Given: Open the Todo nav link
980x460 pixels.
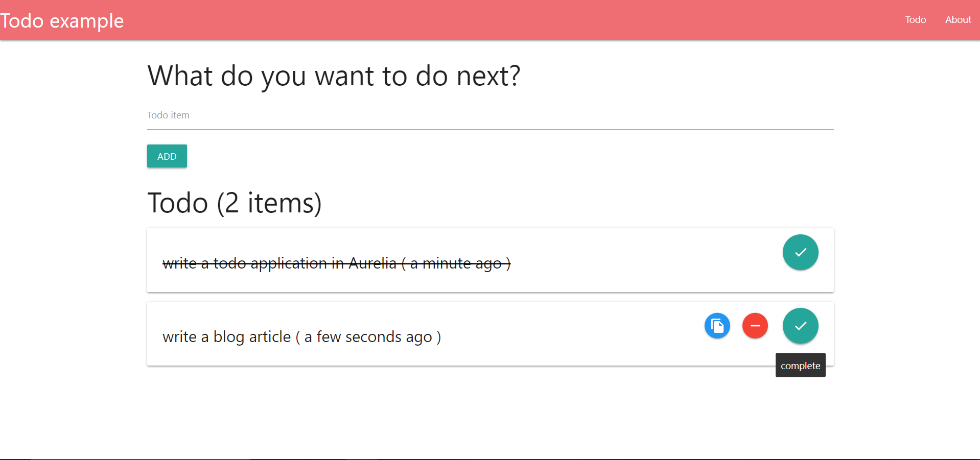Looking at the screenshot, I should pos(915,20).
